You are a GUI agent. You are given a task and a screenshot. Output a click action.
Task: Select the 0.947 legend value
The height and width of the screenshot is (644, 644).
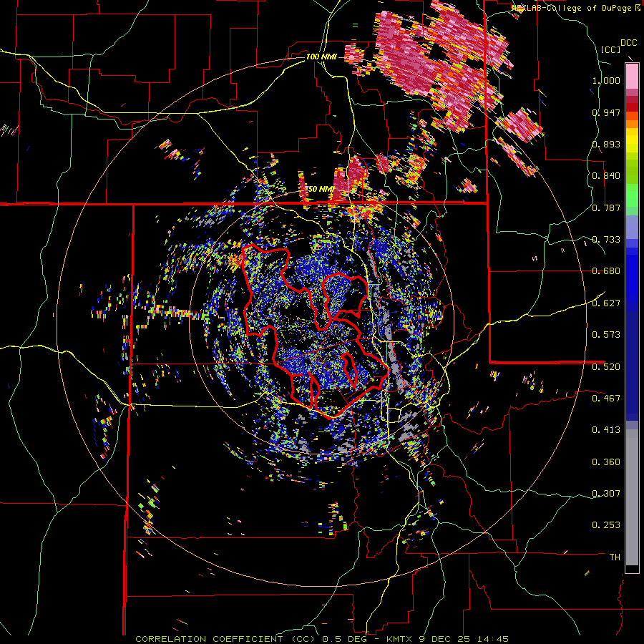606,112
